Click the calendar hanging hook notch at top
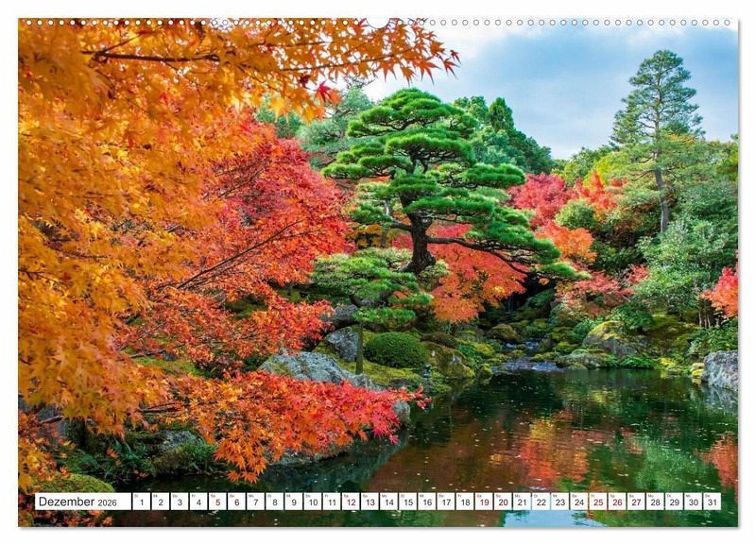 click(378, 22)
